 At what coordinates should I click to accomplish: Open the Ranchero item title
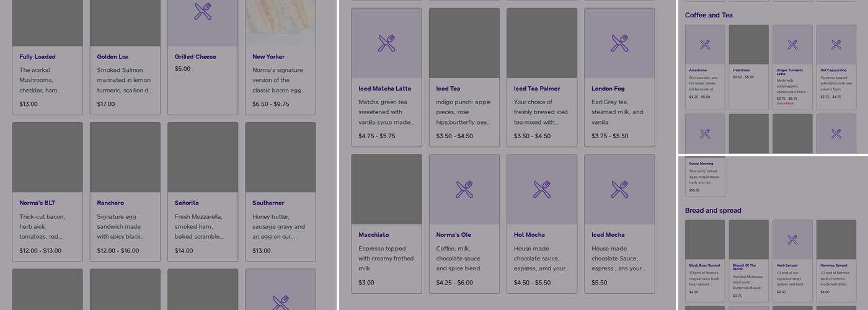pos(110,203)
